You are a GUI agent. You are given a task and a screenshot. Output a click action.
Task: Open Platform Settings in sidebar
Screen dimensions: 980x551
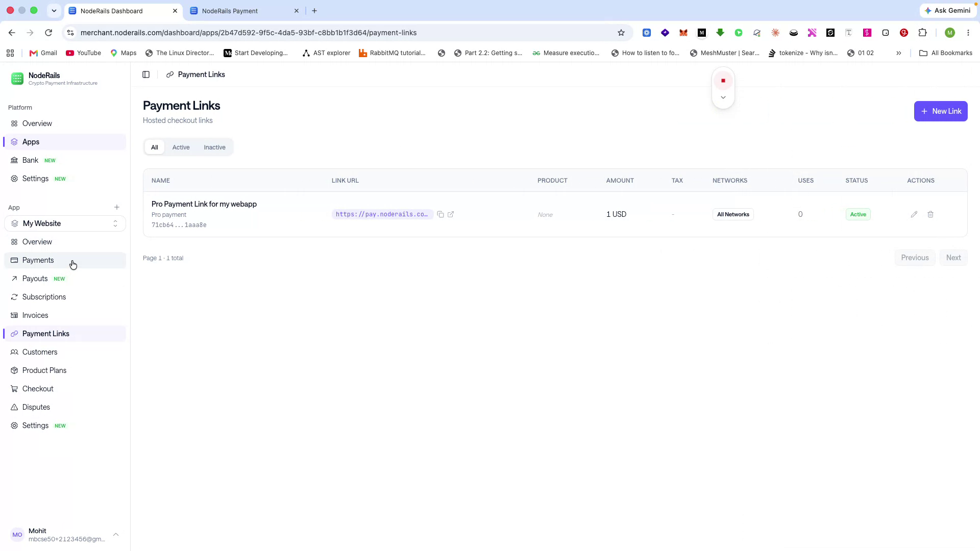(x=65, y=179)
